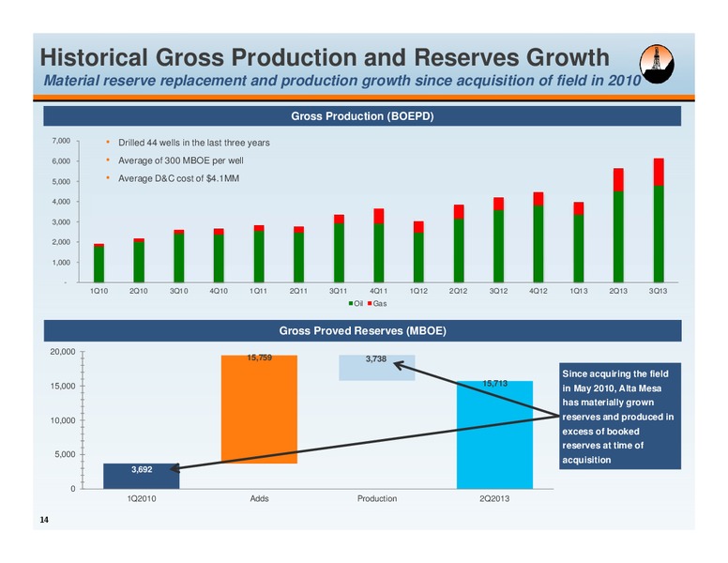Click the 'Gas' legend label
The height and width of the screenshot is (563, 728).
pos(380,303)
